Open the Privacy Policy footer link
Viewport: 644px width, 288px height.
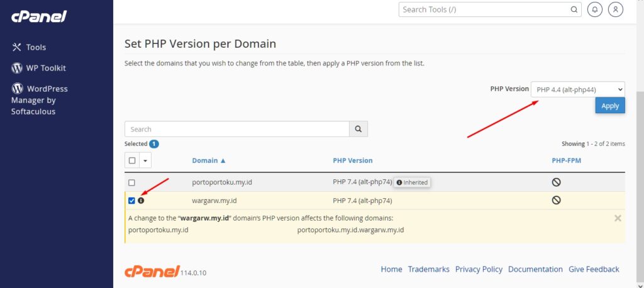pyautogui.click(x=479, y=269)
